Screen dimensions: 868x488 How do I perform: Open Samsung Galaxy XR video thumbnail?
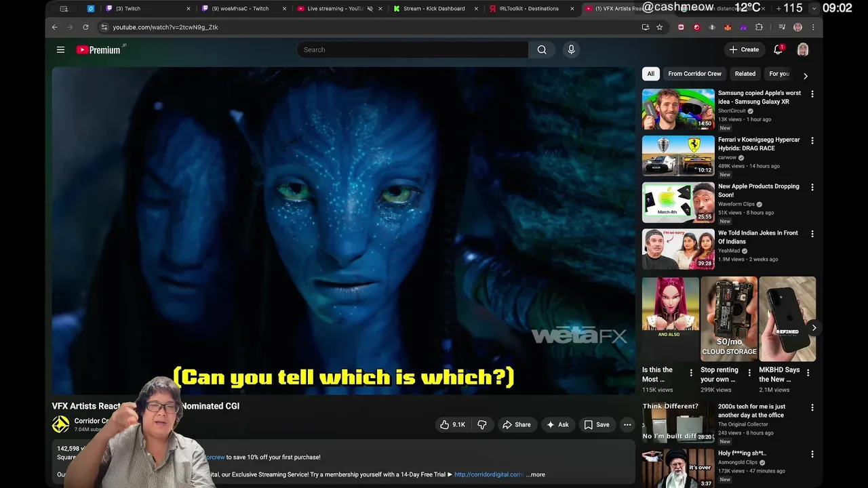678,109
